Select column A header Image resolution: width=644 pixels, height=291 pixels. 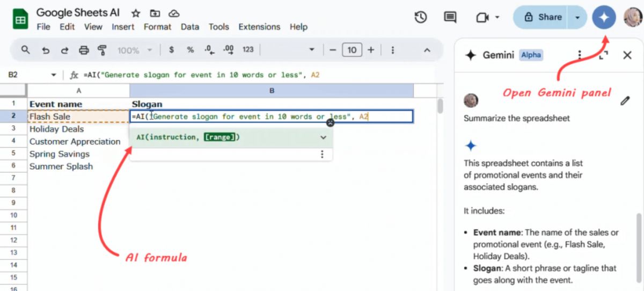78,91
